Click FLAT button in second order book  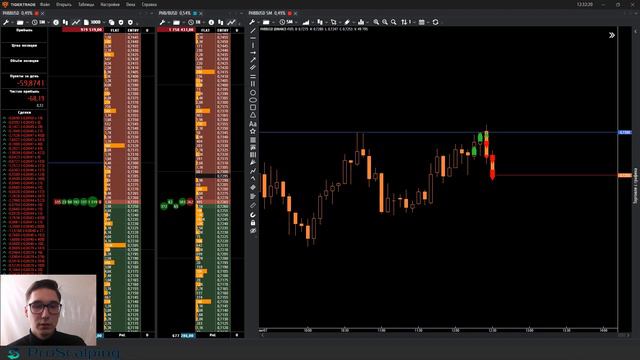(205, 31)
